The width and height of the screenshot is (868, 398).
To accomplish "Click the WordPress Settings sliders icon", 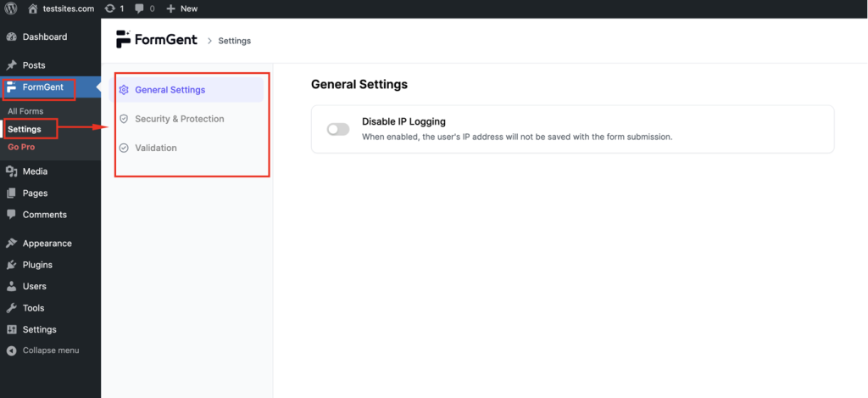I will pos(12,330).
